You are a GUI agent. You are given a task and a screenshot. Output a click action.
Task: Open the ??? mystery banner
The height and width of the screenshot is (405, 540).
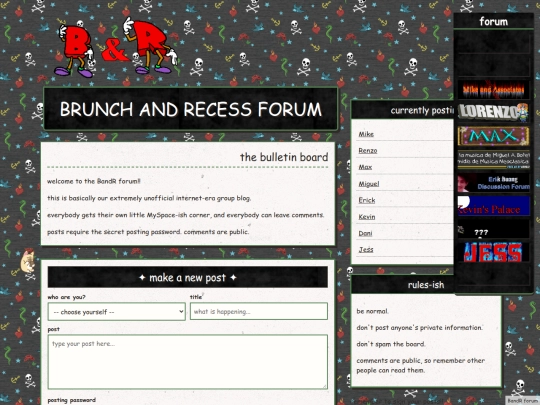[x=494, y=229]
